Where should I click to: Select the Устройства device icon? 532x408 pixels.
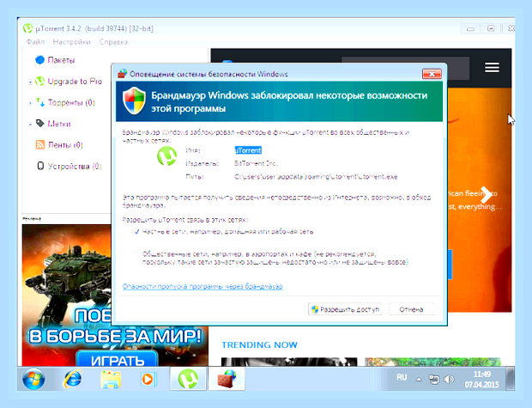pyautogui.click(x=40, y=166)
